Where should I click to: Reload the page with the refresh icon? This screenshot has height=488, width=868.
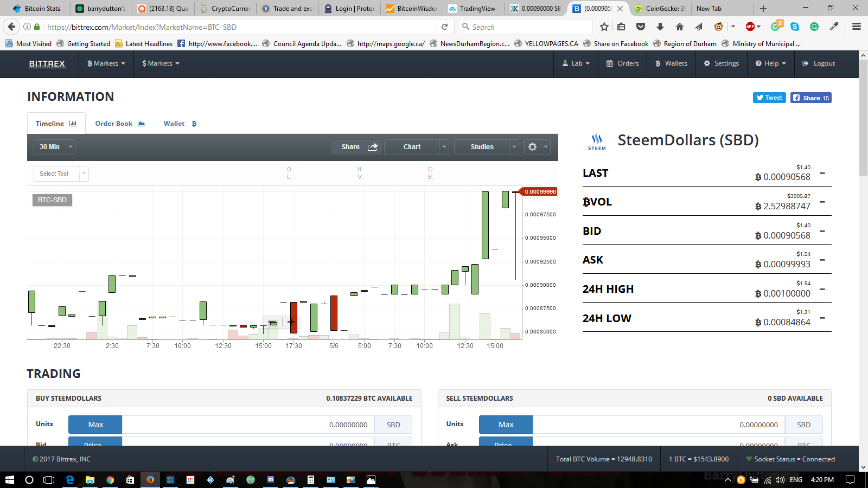coord(444,27)
